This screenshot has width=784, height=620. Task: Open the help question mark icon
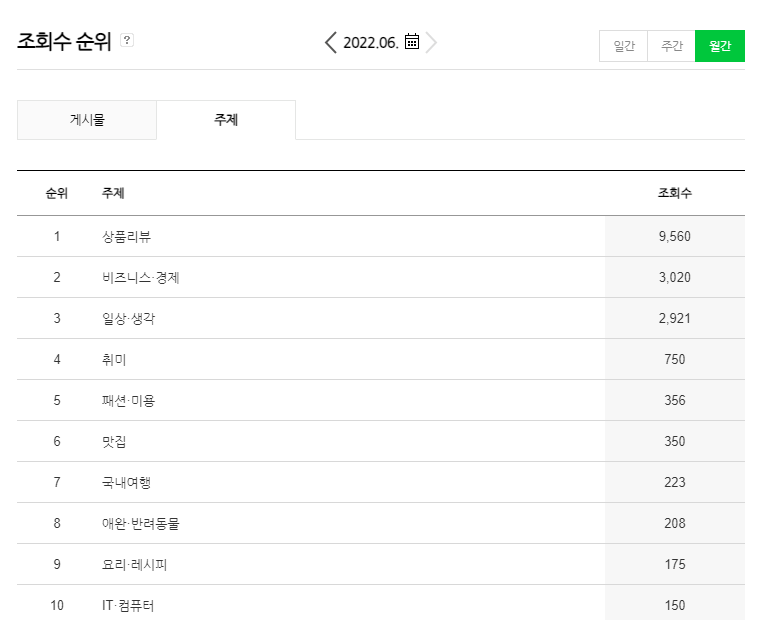(x=127, y=40)
